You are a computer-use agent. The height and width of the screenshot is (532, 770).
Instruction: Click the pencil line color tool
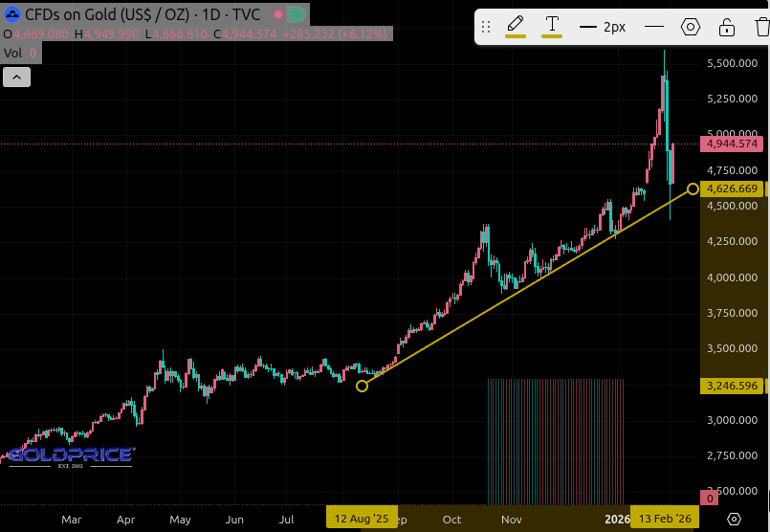[x=516, y=26]
